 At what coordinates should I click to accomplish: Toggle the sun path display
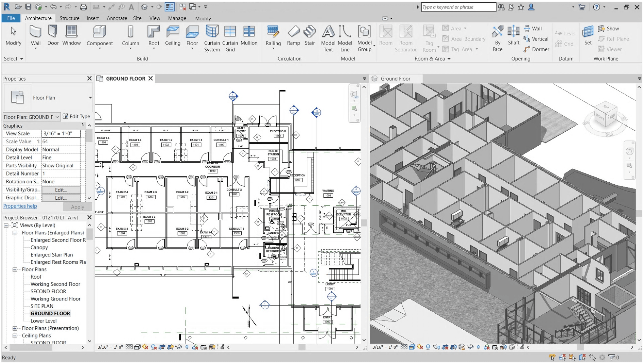(x=145, y=347)
